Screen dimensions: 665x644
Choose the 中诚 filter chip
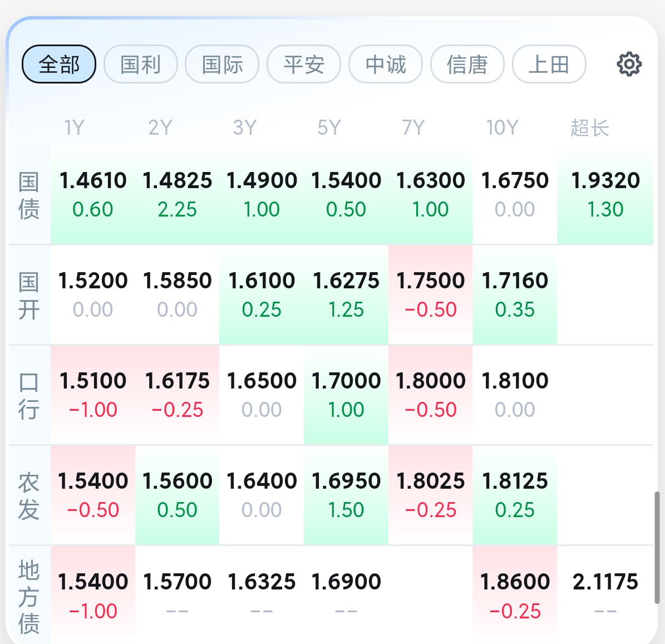point(386,64)
